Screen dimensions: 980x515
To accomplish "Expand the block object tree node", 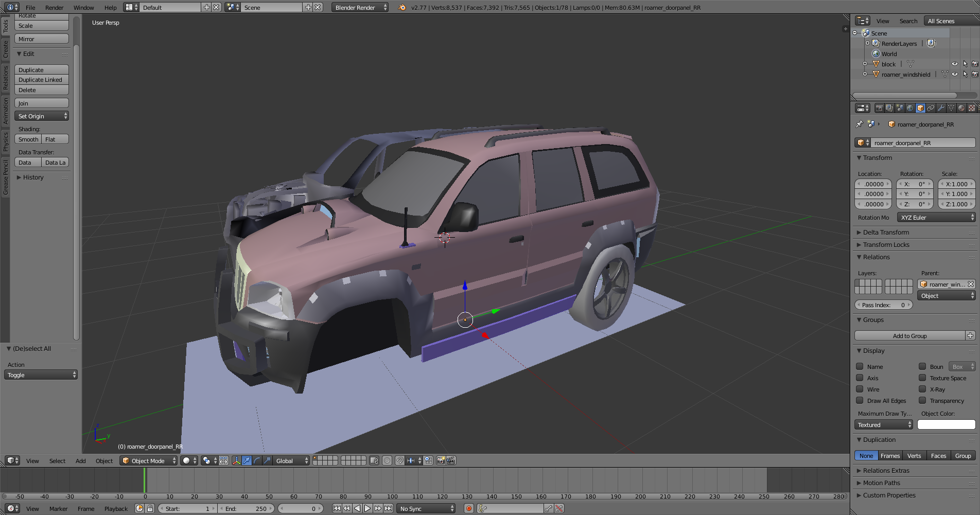I will coord(865,64).
